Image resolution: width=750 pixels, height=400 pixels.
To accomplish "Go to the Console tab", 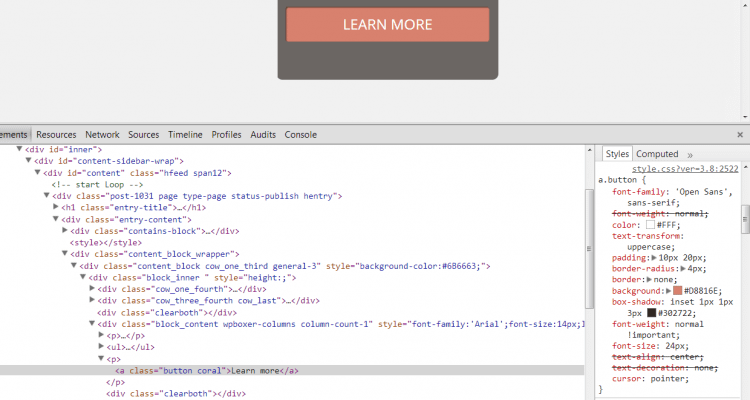I will click(x=301, y=134).
